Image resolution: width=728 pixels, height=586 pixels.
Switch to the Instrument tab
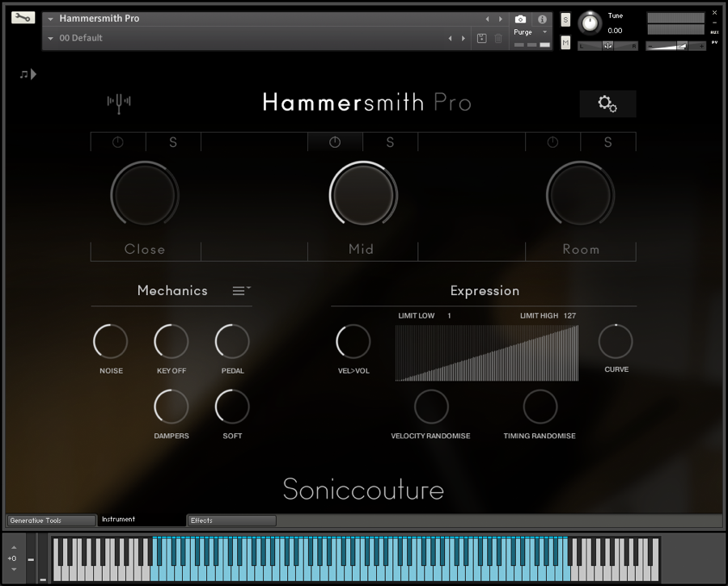point(141,520)
